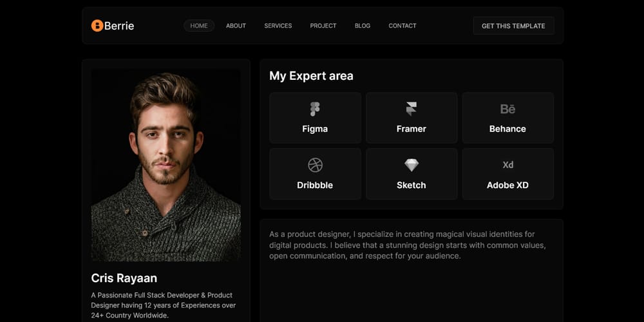The height and width of the screenshot is (322, 644).
Task: Click the Framer logo icon
Action: pyautogui.click(x=411, y=109)
